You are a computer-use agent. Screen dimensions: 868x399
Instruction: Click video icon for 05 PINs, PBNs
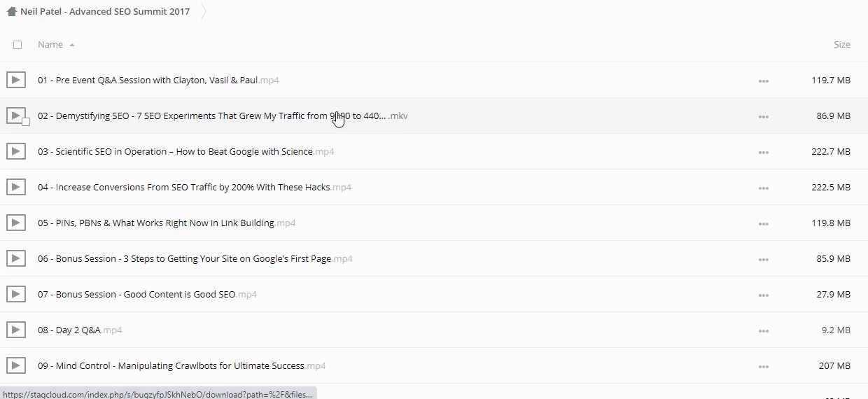(16, 223)
